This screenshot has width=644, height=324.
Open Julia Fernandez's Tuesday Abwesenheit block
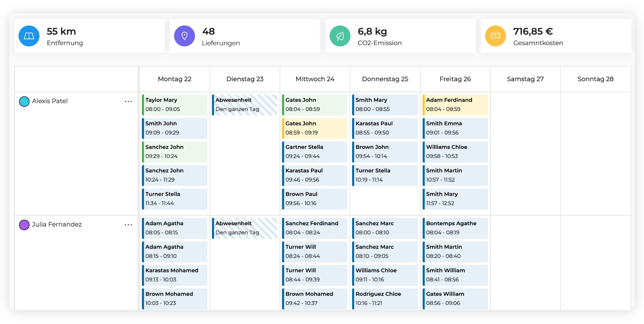[x=245, y=228]
